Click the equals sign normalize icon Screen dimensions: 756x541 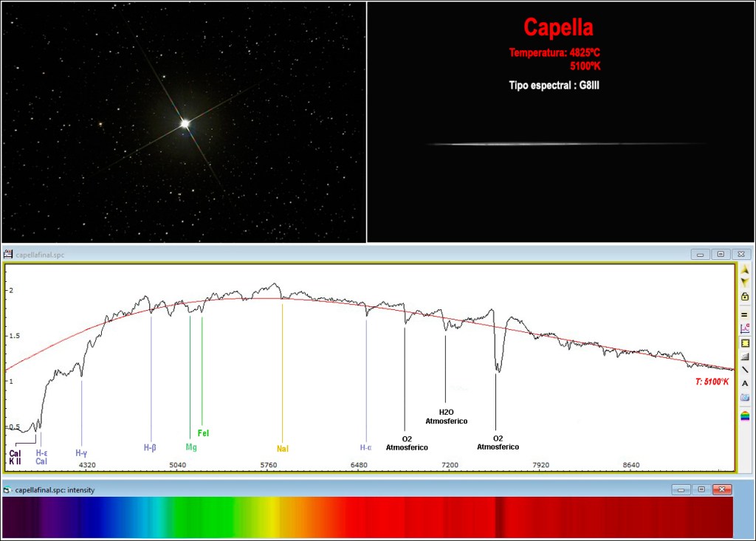coord(745,314)
